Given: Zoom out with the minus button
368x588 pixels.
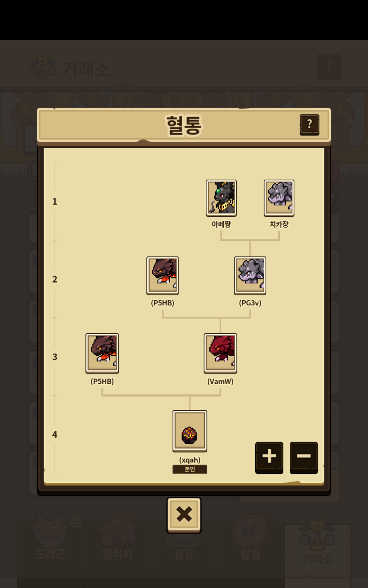Looking at the screenshot, I should pyautogui.click(x=304, y=458).
